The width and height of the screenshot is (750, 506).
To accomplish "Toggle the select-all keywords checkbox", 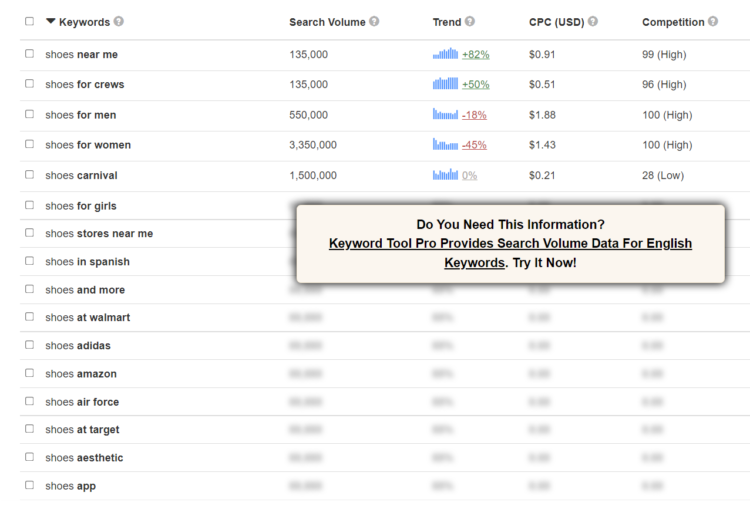I will click(x=29, y=22).
